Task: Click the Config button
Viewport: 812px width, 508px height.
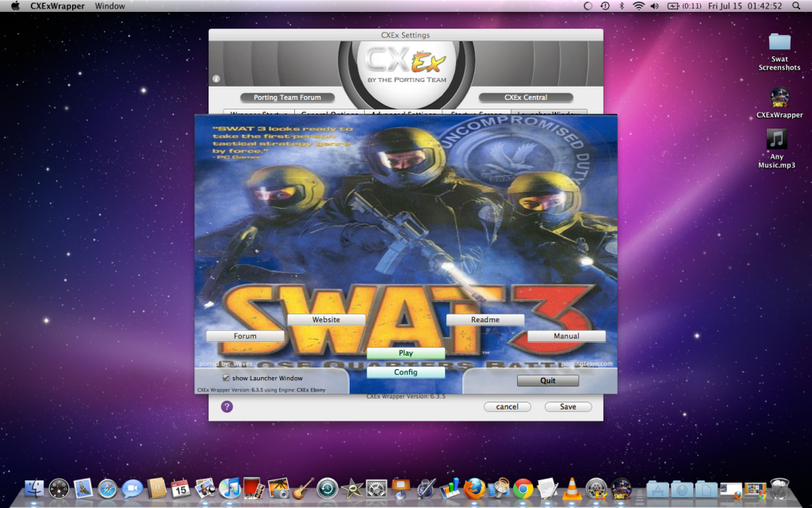Action: pos(405,372)
